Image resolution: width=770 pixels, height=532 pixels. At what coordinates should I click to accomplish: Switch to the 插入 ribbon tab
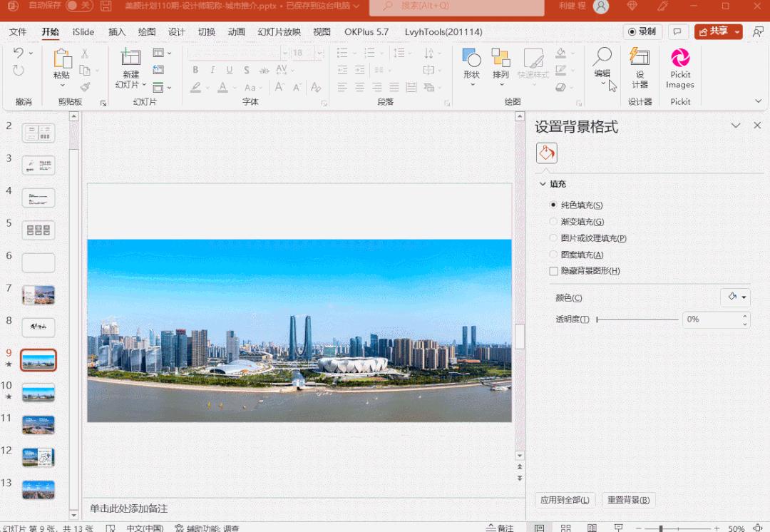pyautogui.click(x=117, y=31)
